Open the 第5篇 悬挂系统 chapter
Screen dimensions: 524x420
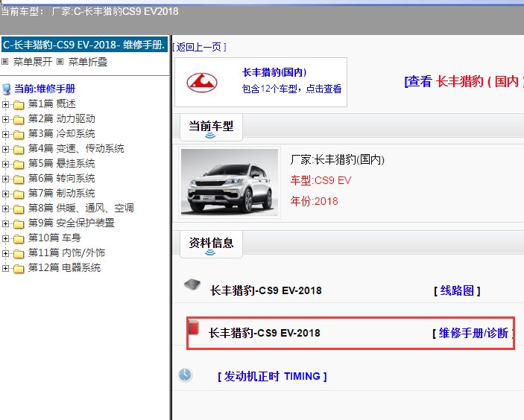click(x=61, y=164)
